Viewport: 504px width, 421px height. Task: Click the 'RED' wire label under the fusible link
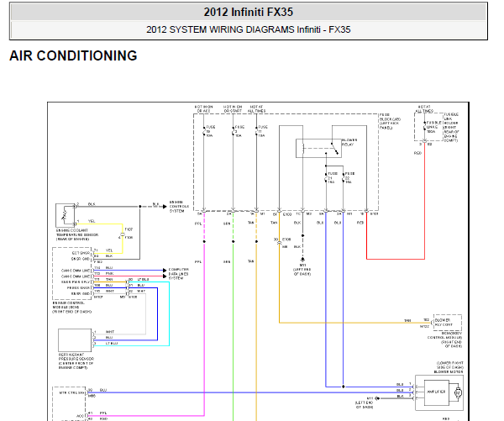pos(417,153)
